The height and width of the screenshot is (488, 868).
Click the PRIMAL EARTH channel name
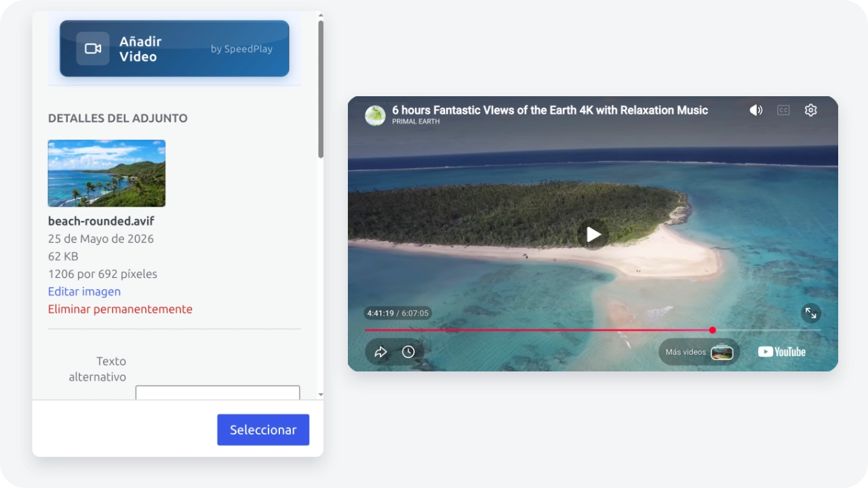coord(416,121)
